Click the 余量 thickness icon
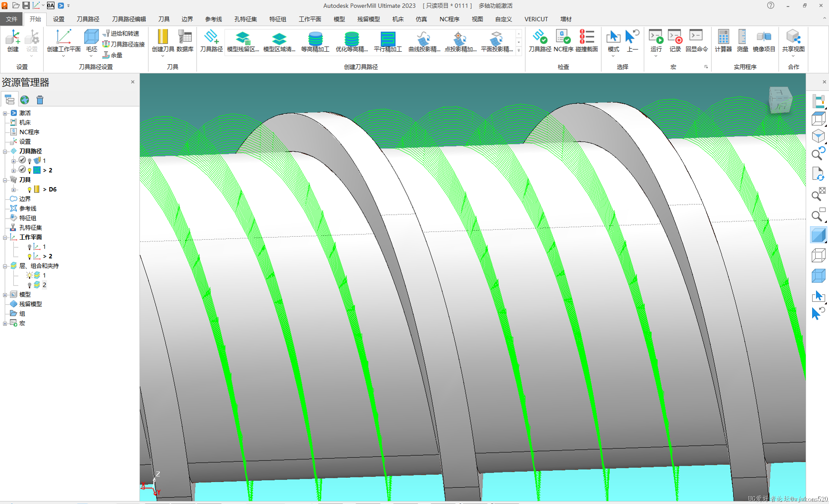This screenshot has width=829, height=504. pos(112,55)
